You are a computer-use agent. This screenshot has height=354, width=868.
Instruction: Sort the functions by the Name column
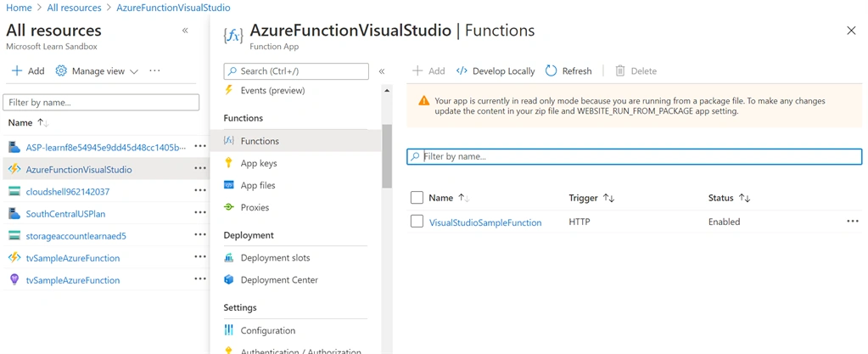450,198
